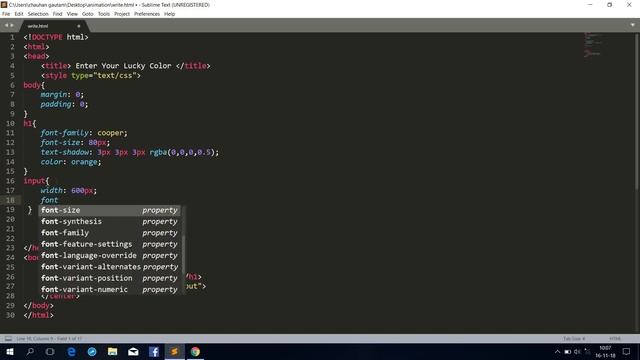Click line number 18 in gutter

click(x=11, y=200)
